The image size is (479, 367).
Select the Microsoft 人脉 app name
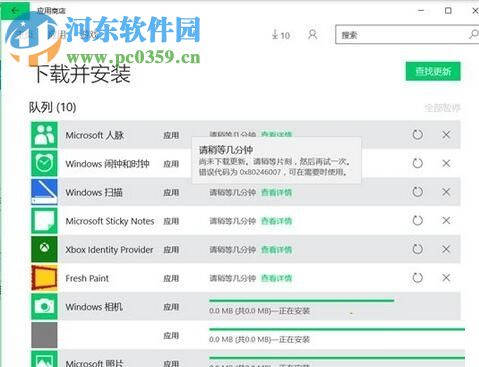coord(95,135)
